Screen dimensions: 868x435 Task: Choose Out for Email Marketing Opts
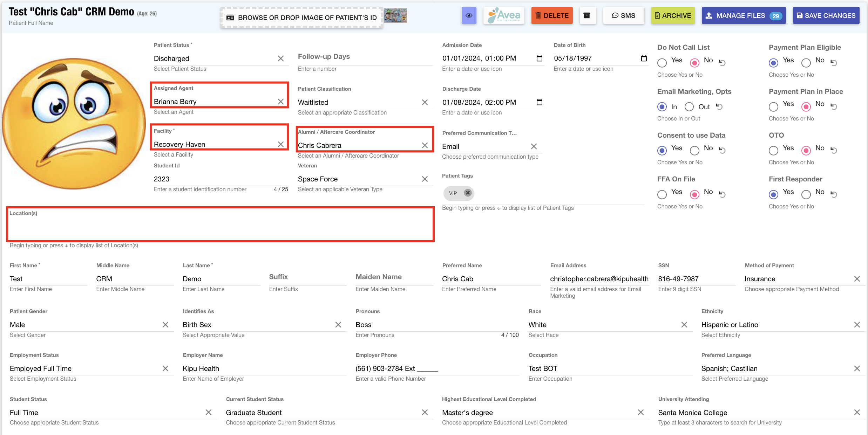pyautogui.click(x=689, y=107)
